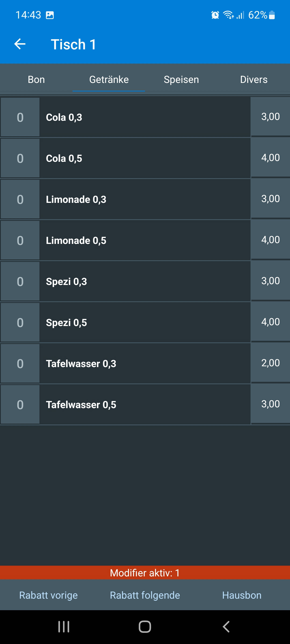Tap the 4,00 price of Cola 0,5
Image resolution: width=290 pixels, height=644 pixels.
point(270,158)
